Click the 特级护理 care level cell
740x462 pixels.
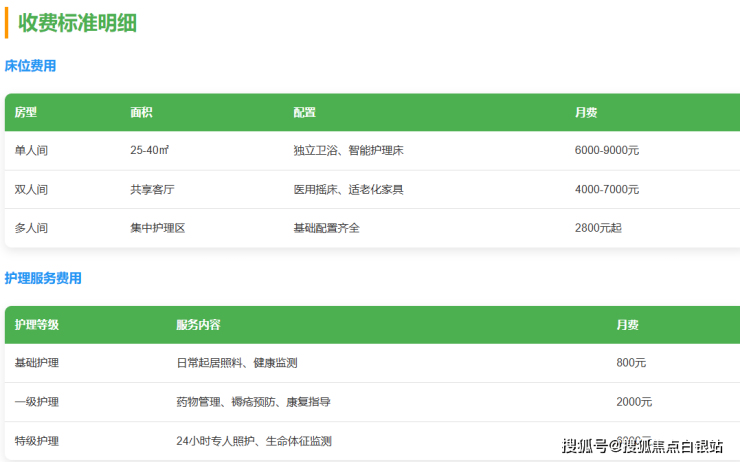point(37,441)
